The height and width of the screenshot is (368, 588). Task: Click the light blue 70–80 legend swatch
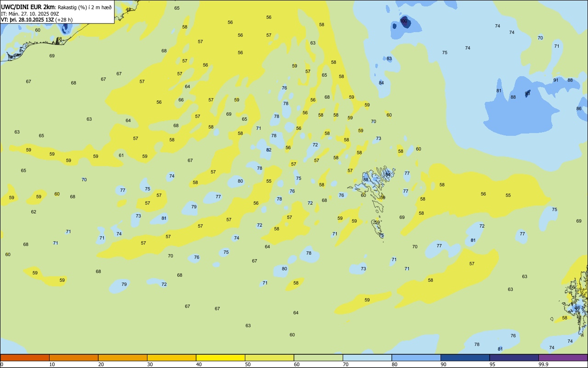[367, 357]
